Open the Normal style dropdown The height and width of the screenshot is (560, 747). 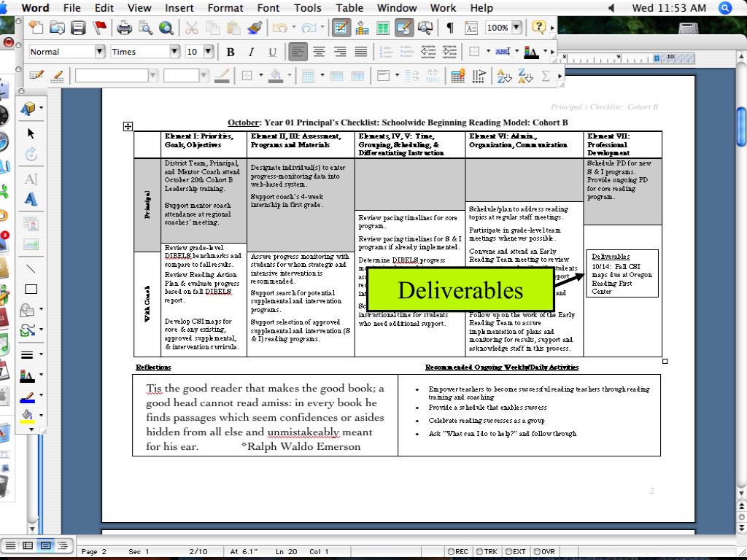click(x=99, y=52)
